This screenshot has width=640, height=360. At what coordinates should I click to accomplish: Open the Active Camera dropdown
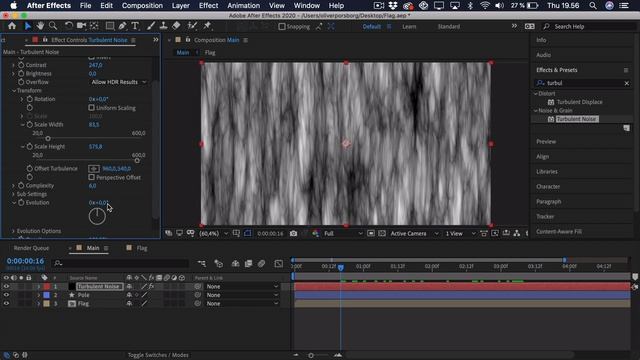click(x=414, y=233)
